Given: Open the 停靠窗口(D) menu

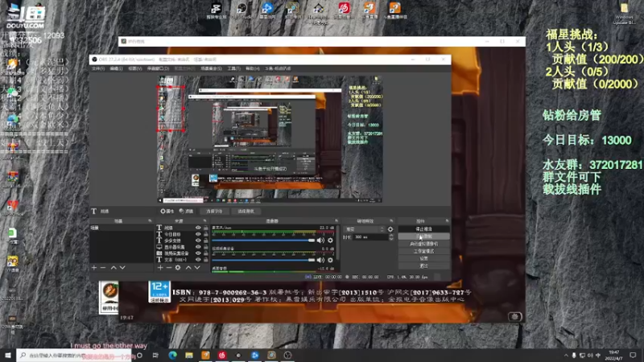Looking at the screenshot, I should (158, 68).
